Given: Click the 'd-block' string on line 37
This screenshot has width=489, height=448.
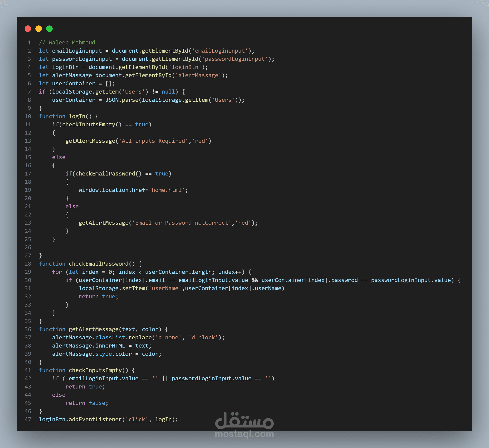Looking at the screenshot, I should [203, 337].
